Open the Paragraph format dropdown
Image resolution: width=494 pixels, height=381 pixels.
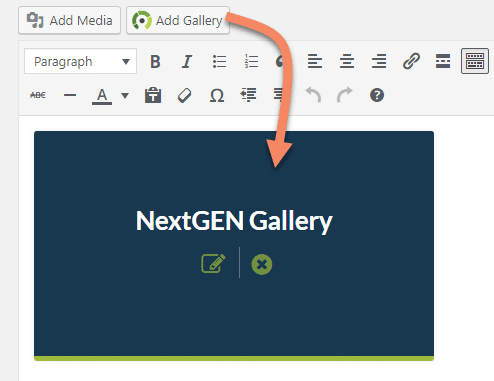click(x=80, y=61)
